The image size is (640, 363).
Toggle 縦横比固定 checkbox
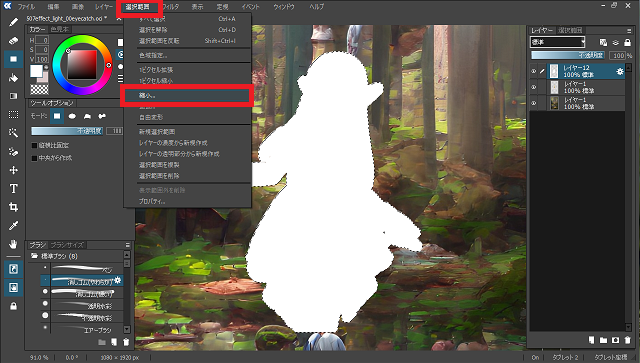point(35,145)
